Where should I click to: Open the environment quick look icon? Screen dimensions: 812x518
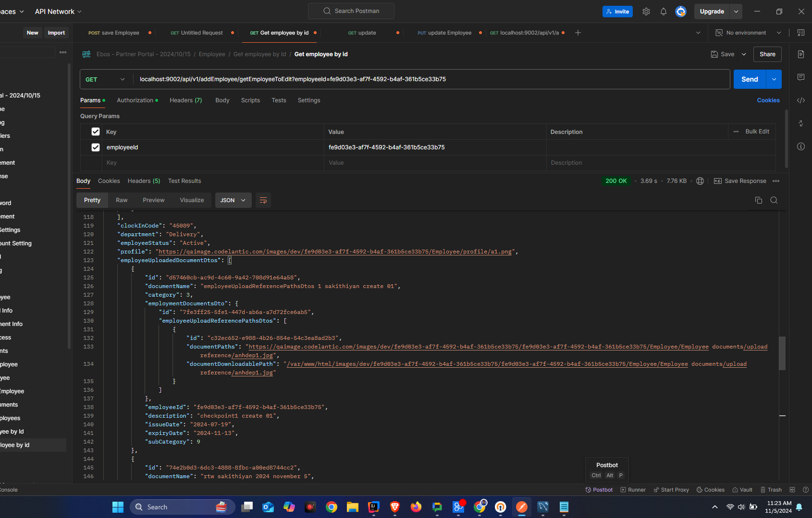click(801, 33)
